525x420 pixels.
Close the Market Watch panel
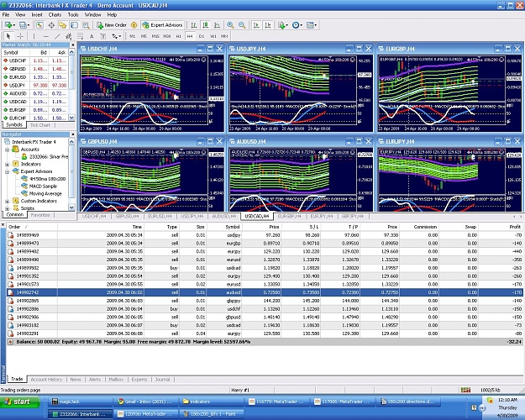click(x=72, y=45)
